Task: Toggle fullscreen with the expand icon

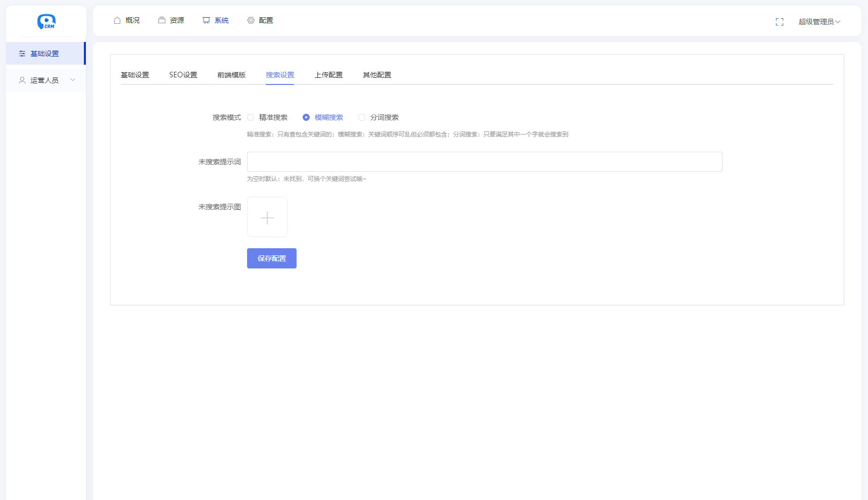Action: pyautogui.click(x=780, y=21)
